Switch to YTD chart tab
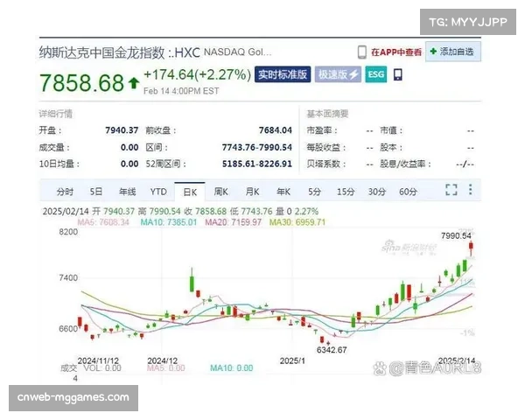 158,192
